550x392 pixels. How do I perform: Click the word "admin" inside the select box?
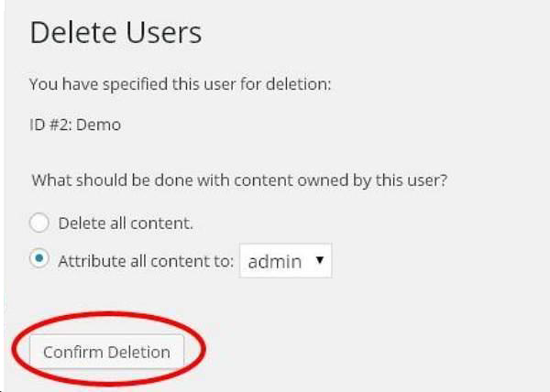pyautogui.click(x=275, y=262)
